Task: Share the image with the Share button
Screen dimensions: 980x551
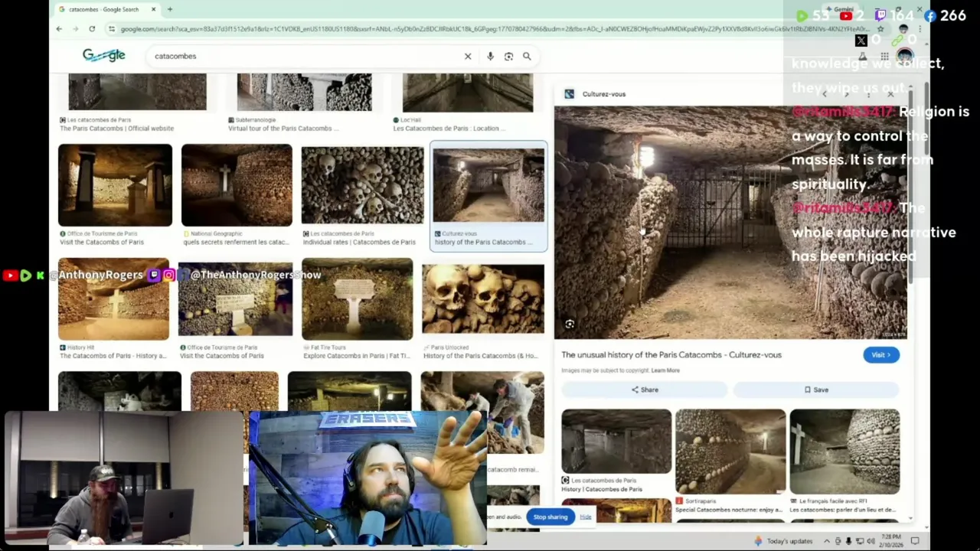Action: pos(645,390)
